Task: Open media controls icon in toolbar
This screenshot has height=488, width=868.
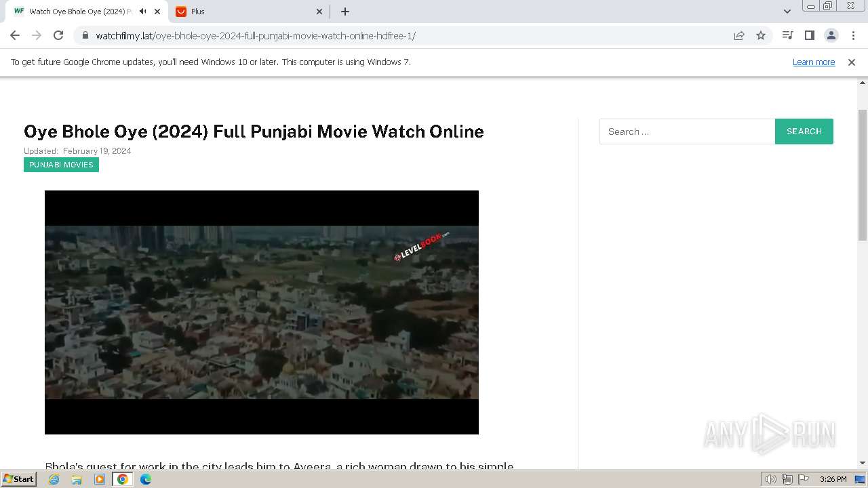Action: click(x=787, y=35)
